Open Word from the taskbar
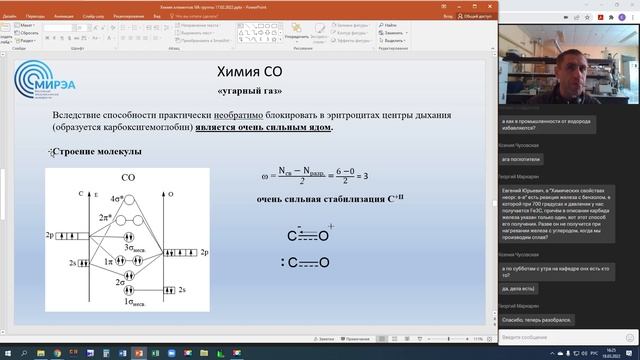This screenshot has width=640, height=360. tap(122, 353)
